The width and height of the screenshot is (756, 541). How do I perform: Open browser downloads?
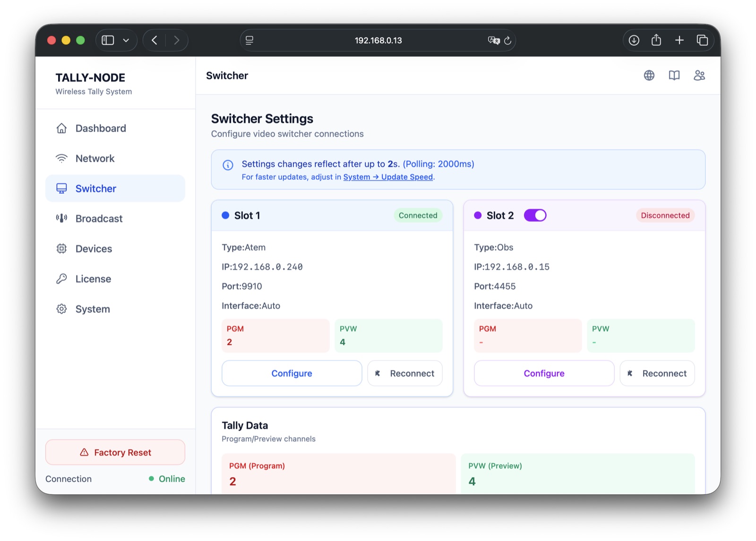pyautogui.click(x=634, y=40)
